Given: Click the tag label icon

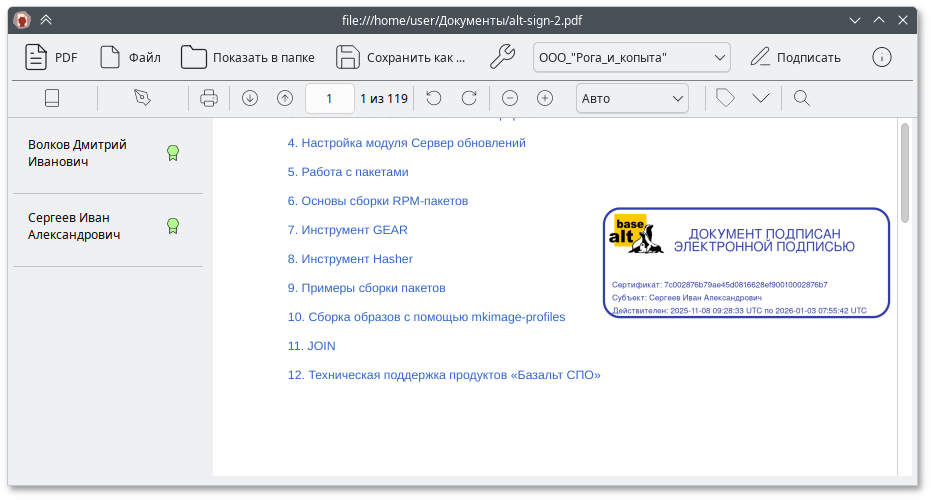Looking at the screenshot, I should 725,98.
